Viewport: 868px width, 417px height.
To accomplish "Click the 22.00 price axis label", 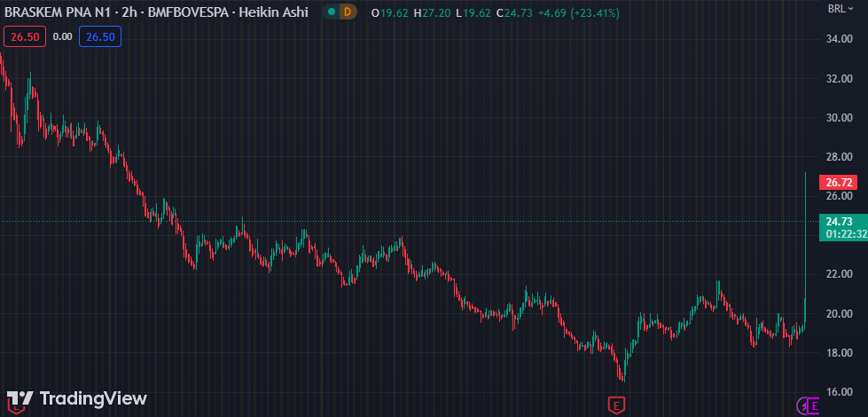I will point(838,274).
